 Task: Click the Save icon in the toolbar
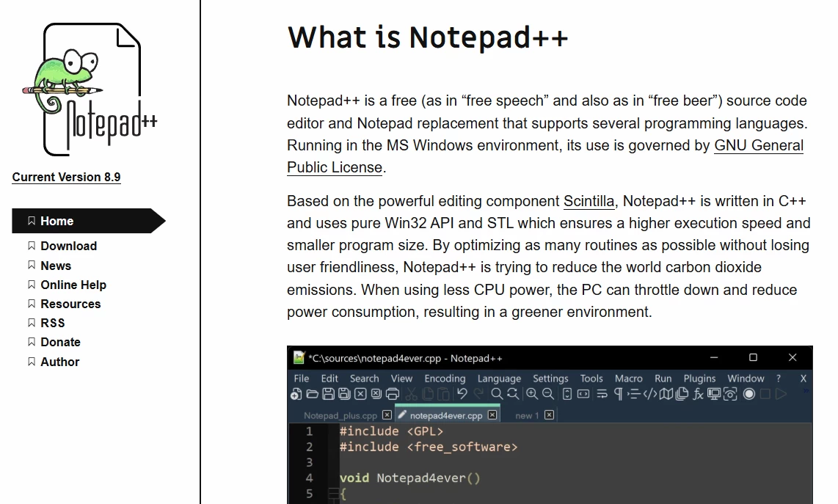[327, 394]
